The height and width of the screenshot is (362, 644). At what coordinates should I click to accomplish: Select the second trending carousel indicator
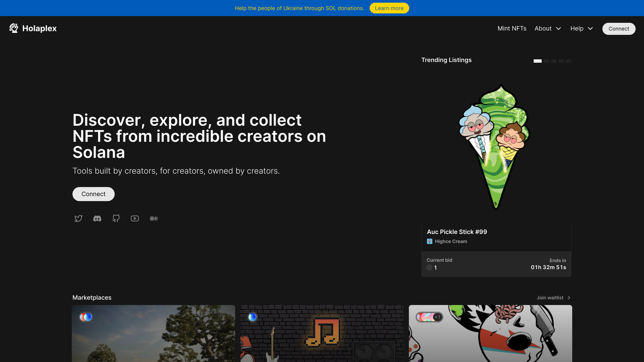(x=546, y=61)
